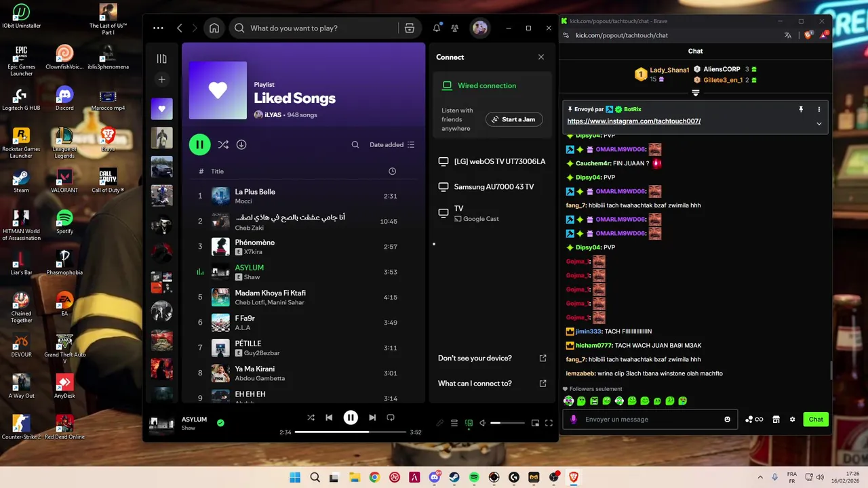Toggle shuffle next to green pause button

(x=223, y=144)
